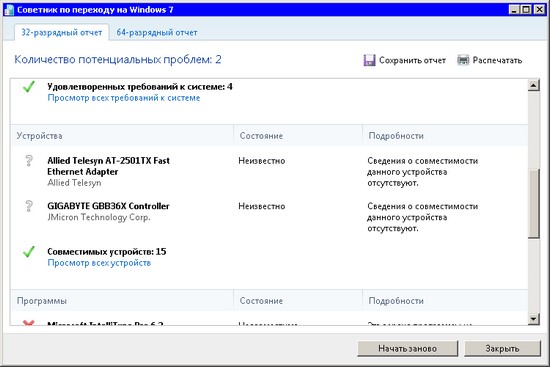Select Allied Telesyn AT-2501TX Fast Ethernet Adapter
This screenshot has width=550, height=367.
(108, 166)
